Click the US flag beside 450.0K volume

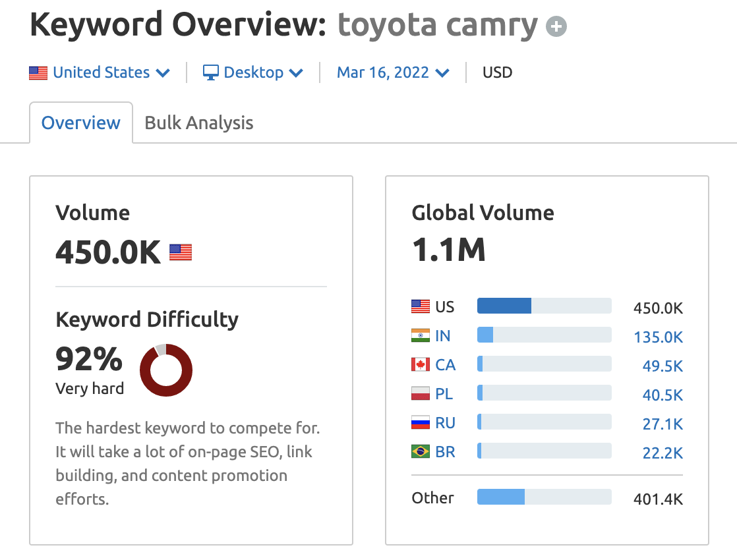point(182,252)
